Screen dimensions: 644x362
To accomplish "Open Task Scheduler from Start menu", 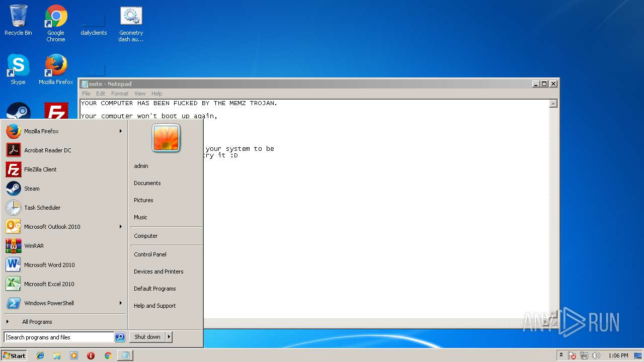I will click(64, 208).
